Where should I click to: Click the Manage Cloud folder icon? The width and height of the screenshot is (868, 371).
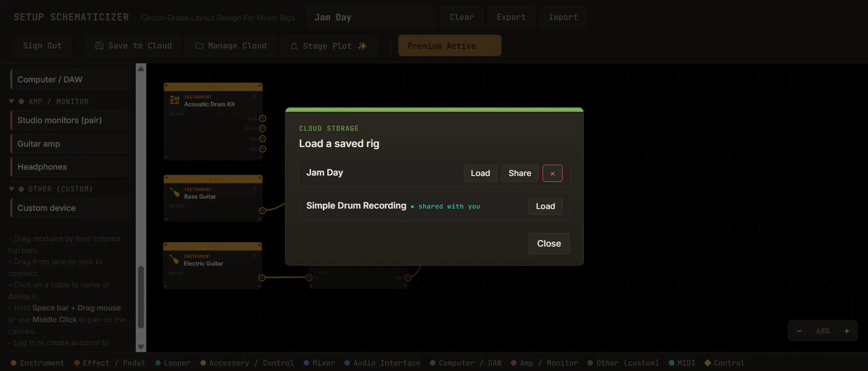(199, 46)
